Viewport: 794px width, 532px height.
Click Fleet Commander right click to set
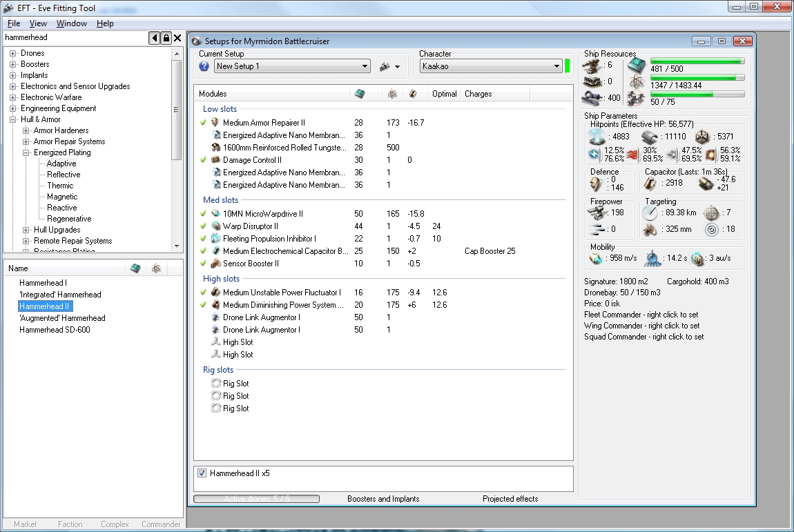pos(641,315)
